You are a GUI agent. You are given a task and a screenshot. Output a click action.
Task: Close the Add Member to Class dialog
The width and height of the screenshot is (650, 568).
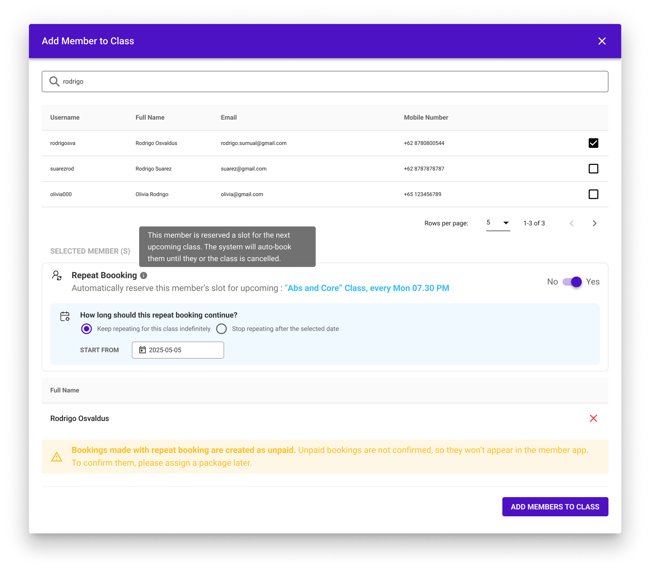602,41
